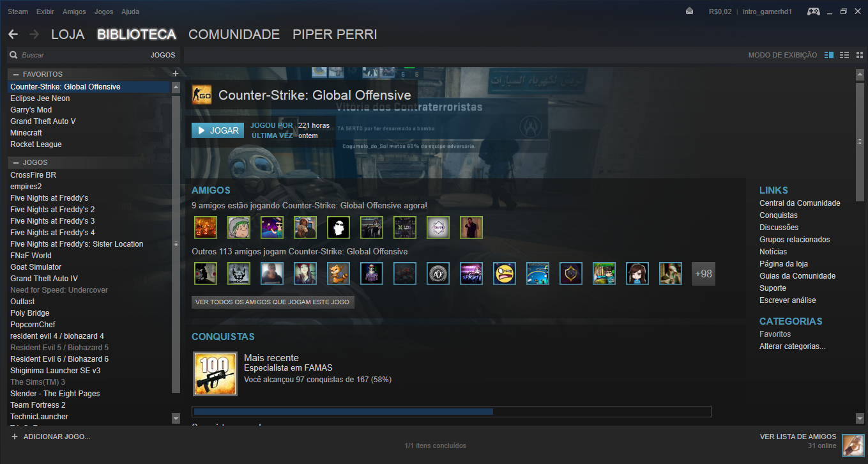
Task: Click the achievements progress bar
Action: point(452,412)
